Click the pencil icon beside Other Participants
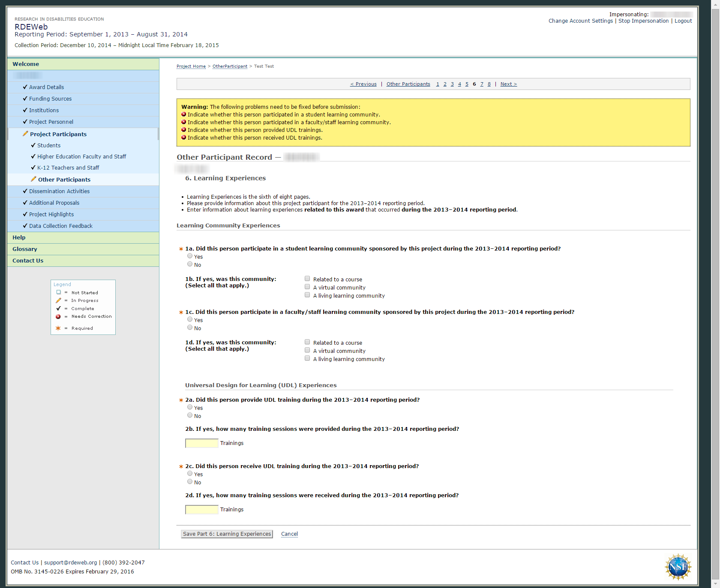Viewport: 720px width, 588px height. 33,179
